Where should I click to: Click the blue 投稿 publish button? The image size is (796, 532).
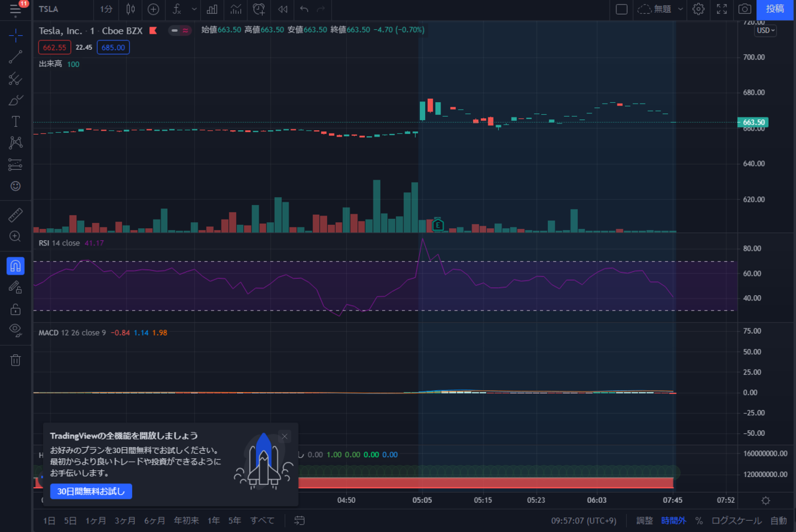(x=775, y=9)
